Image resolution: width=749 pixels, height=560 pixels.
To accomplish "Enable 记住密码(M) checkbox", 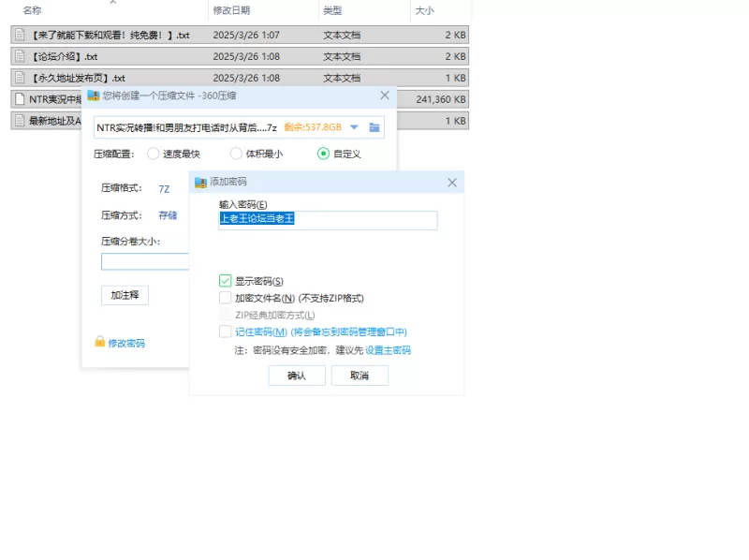I will [225, 332].
